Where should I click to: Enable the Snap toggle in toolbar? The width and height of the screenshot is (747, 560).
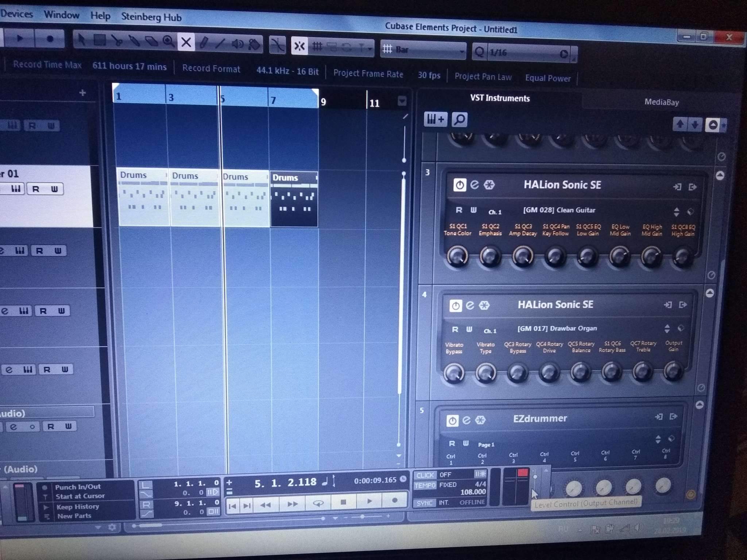click(299, 46)
